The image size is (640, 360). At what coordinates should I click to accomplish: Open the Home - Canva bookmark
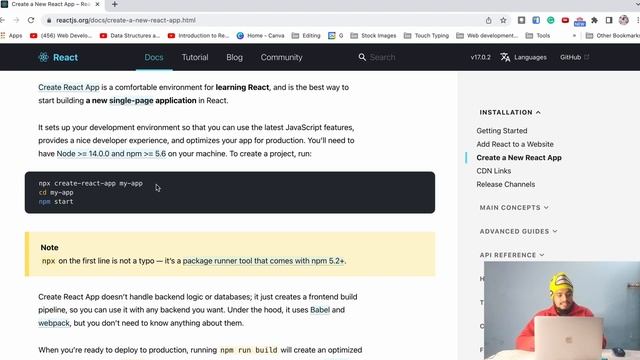(x=260, y=36)
